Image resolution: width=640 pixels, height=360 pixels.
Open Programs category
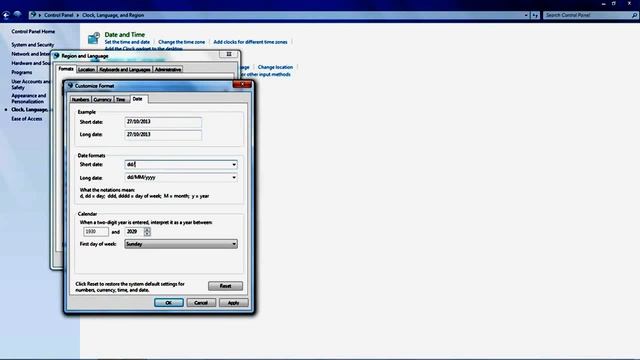coord(22,72)
